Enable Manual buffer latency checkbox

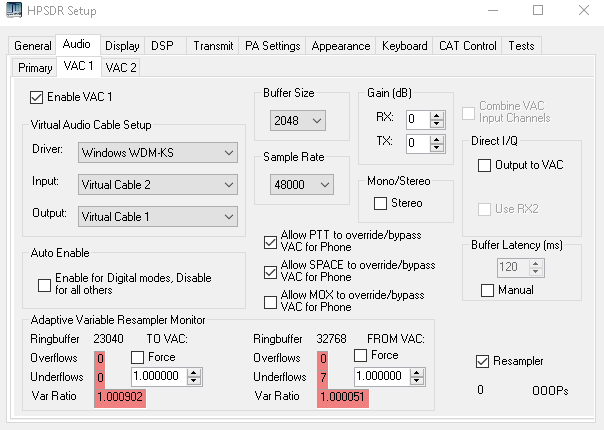pos(488,290)
